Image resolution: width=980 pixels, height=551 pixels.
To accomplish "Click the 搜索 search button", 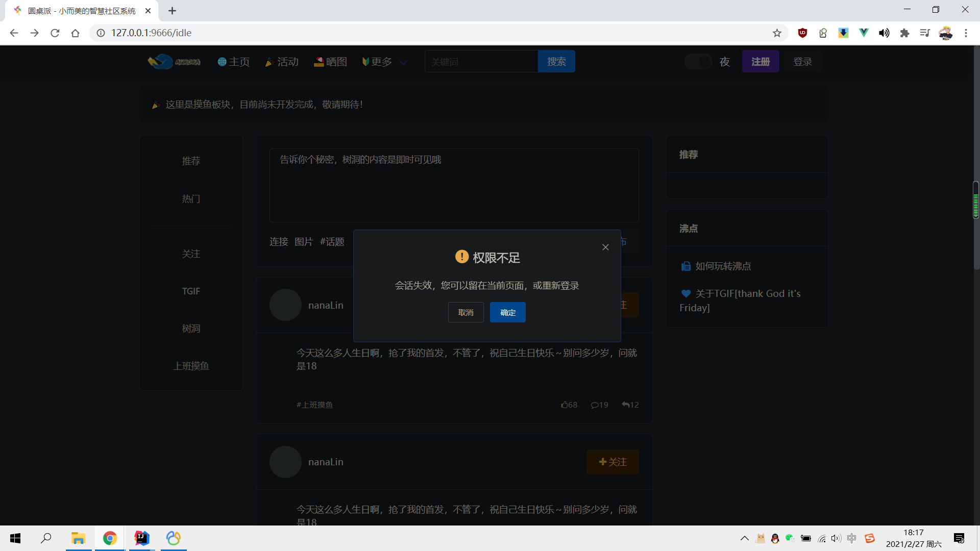I will [x=556, y=62].
